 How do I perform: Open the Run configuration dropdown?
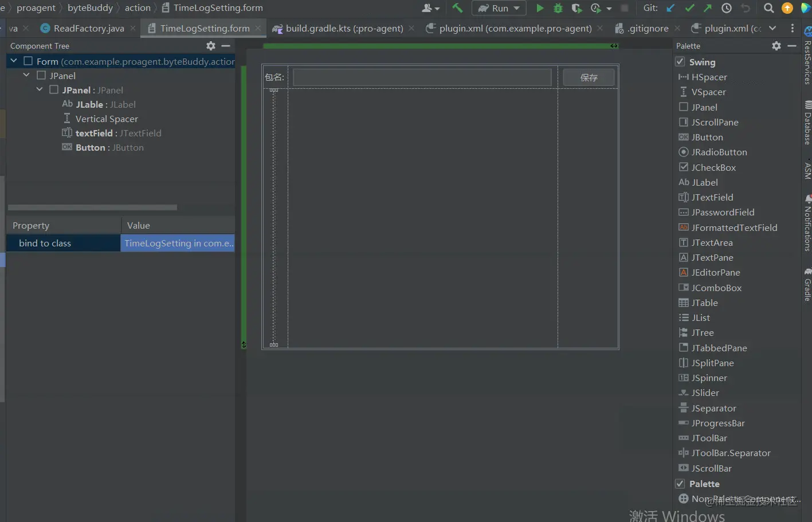(x=499, y=8)
